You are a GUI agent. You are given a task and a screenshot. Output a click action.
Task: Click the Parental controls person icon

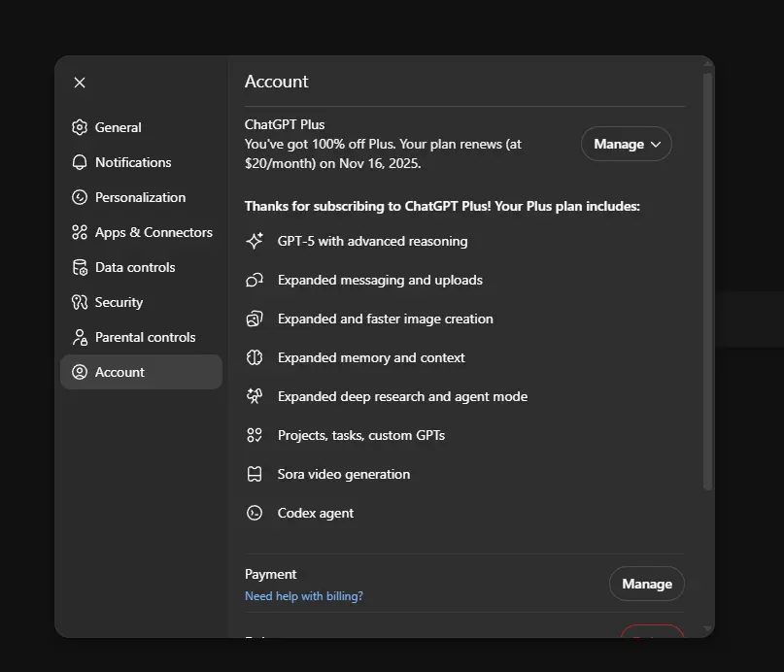pos(80,337)
